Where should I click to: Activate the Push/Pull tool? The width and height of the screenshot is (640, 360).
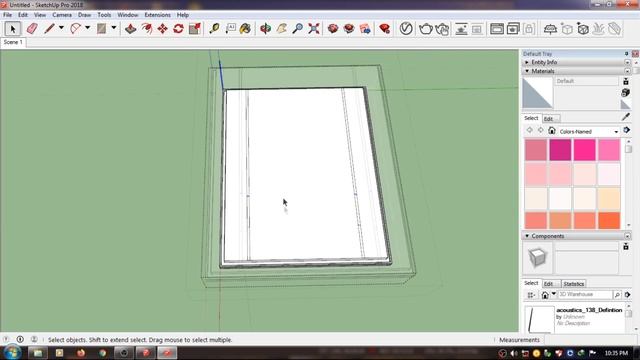click(131, 29)
